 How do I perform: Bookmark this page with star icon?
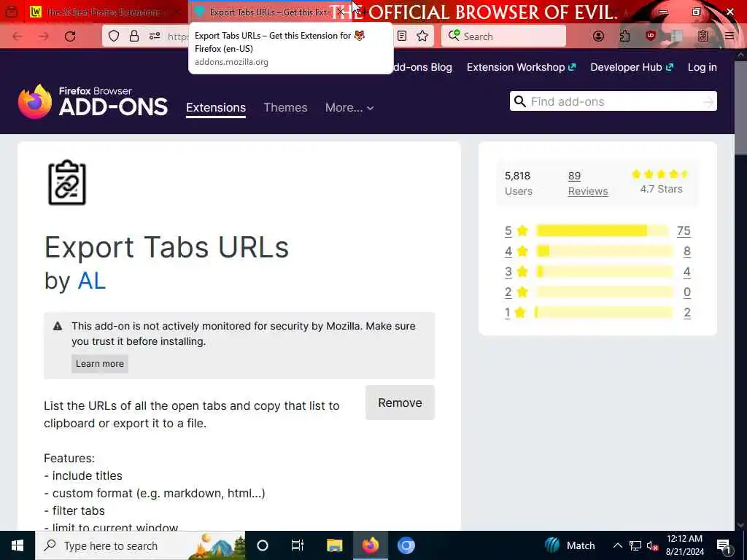click(x=422, y=36)
